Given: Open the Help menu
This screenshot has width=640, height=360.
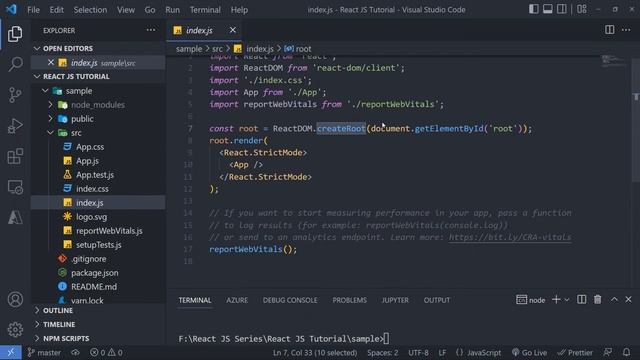Looking at the screenshot, I should point(239,9).
